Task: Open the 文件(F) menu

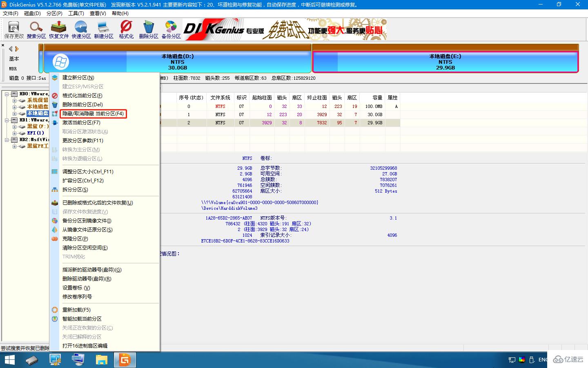Action: (x=11, y=13)
